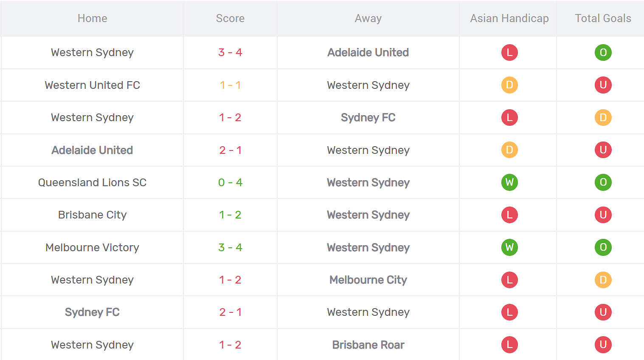The image size is (644, 360).
Task: Click the 0 - 4 score
Action: (230, 182)
